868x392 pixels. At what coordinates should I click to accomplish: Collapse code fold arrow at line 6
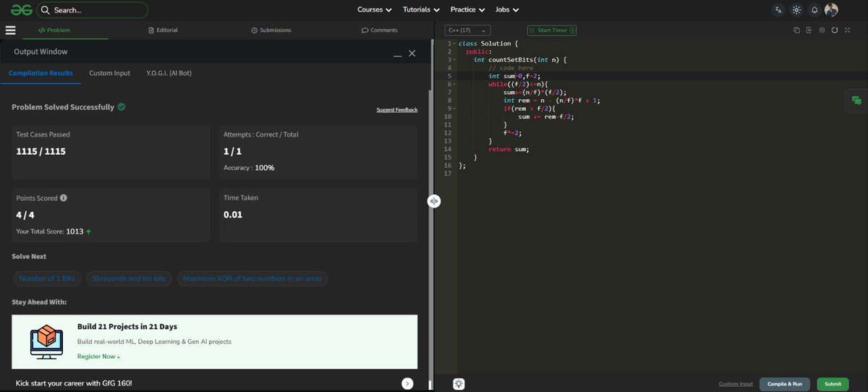click(454, 84)
